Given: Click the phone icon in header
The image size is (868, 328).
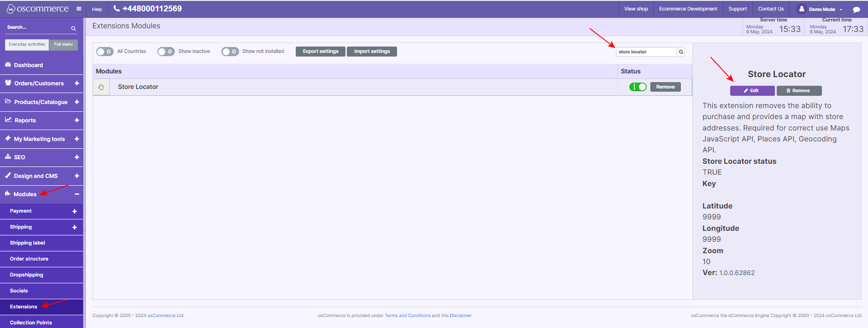Looking at the screenshot, I should 116,8.
